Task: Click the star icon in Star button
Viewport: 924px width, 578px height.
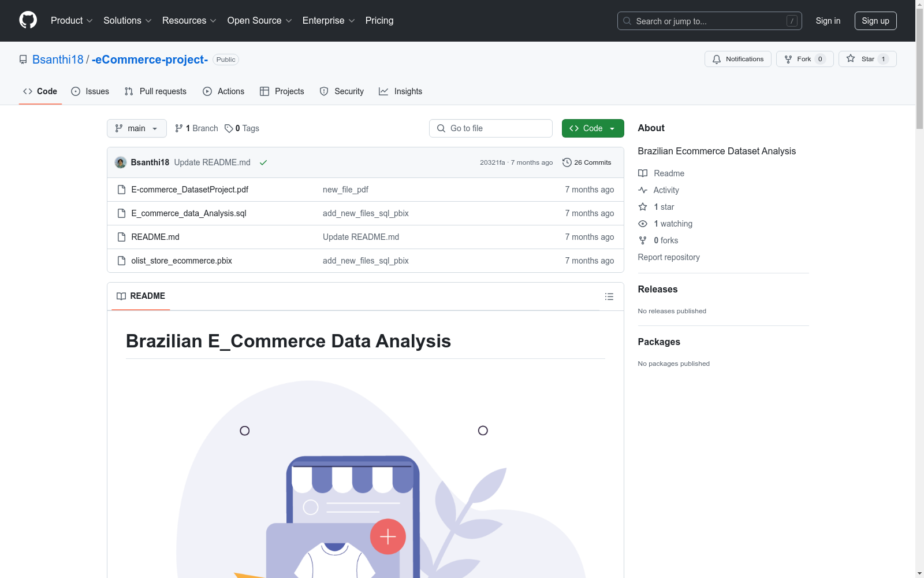Action: point(851,58)
